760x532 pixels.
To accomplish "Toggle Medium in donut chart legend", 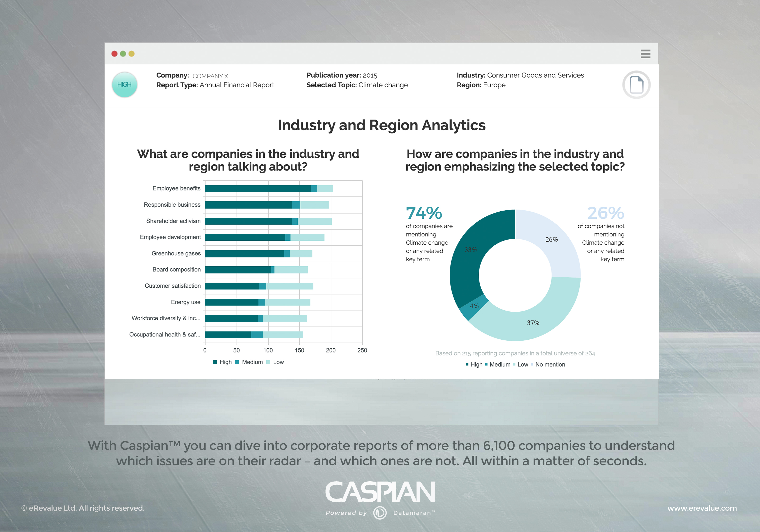I will [497, 364].
